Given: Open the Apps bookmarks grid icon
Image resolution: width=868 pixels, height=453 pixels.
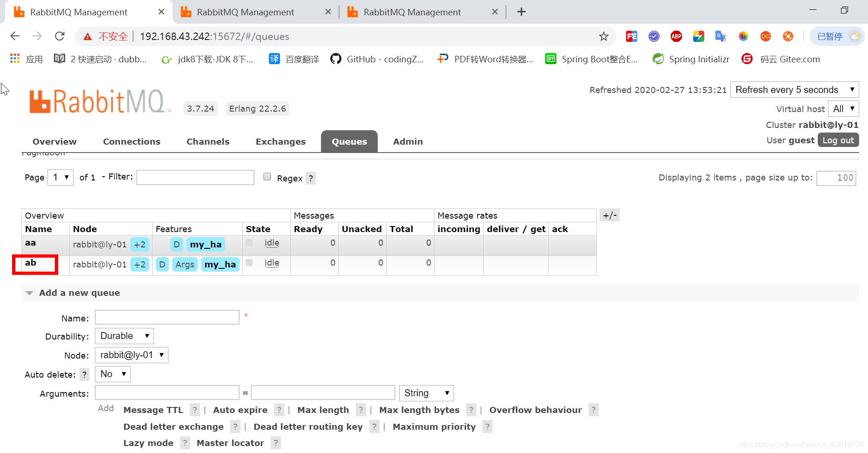Looking at the screenshot, I should [x=15, y=59].
